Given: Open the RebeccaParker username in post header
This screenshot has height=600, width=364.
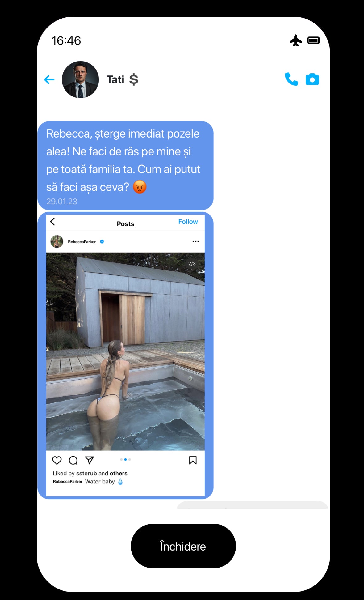Looking at the screenshot, I should (x=82, y=242).
